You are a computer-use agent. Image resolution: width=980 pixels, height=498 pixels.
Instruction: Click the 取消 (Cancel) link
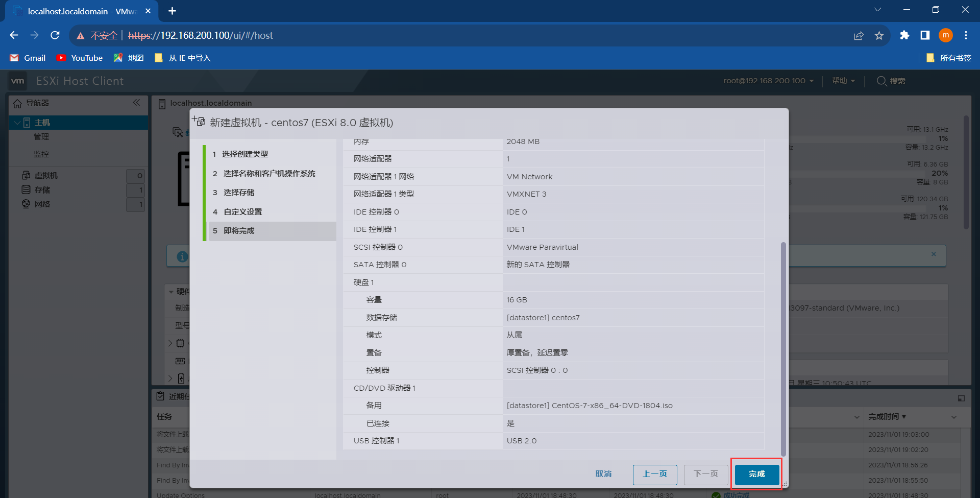pos(603,475)
